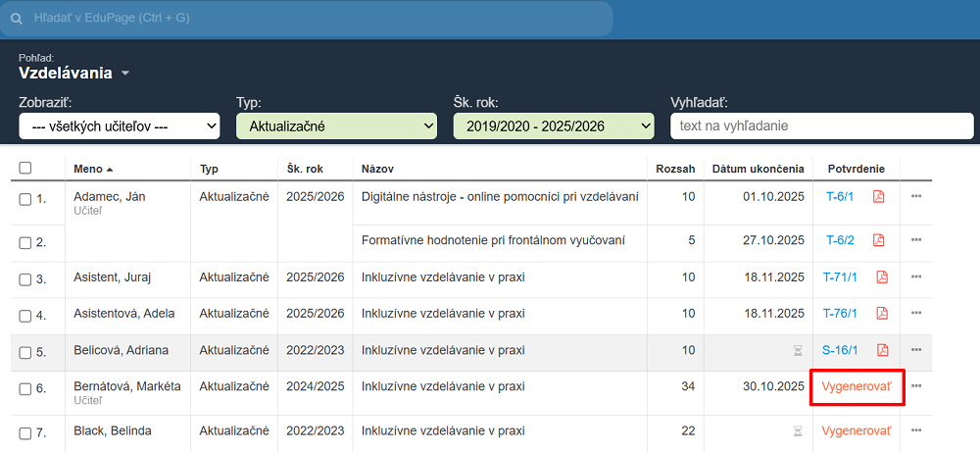Select checkbox for row 3 Asistent, Juraj
The height and width of the screenshot is (452, 980).
pyautogui.click(x=25, y=279)
